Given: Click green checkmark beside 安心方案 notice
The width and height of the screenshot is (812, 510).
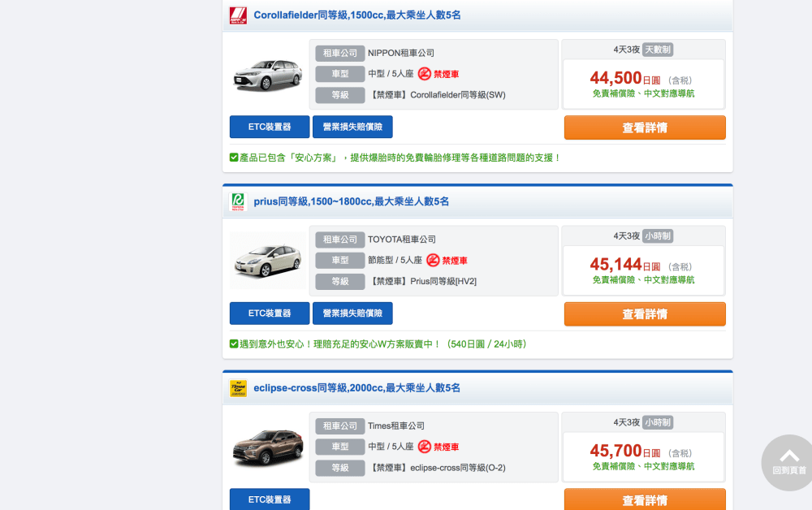Looking at the screenshot, I should click(x=234, y=158).
